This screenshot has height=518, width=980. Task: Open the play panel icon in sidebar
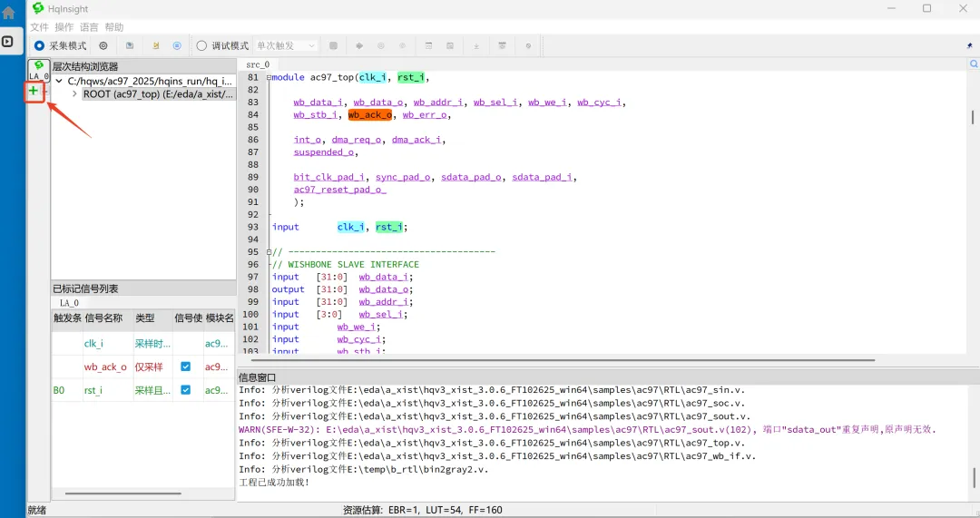[x=8, y=41]
